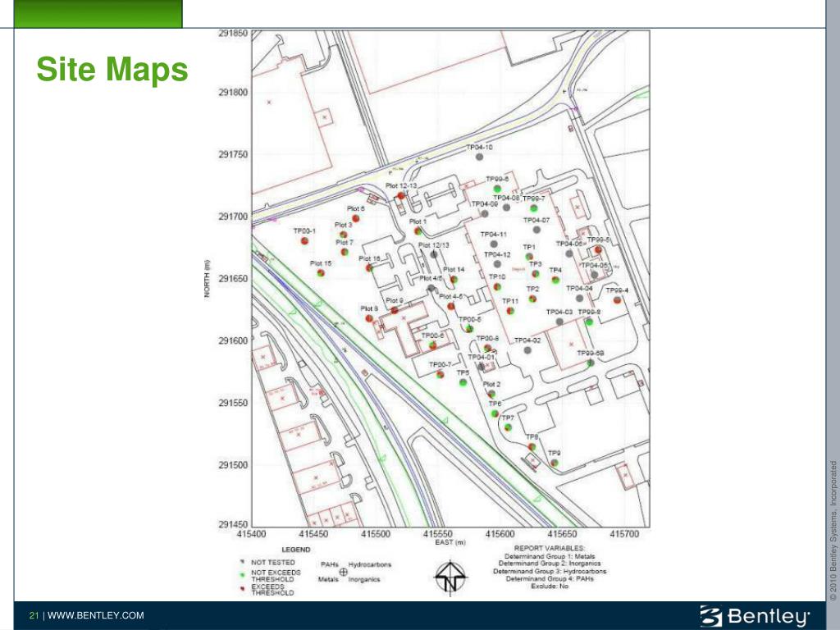Click the legend quadrant label 'Inorganics'

click(x=363, y=579)
